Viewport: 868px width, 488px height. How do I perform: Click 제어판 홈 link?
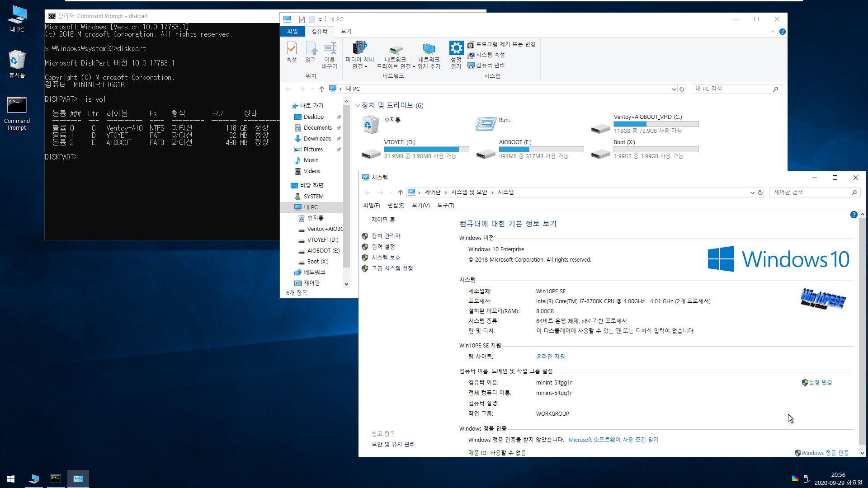tap(383, 220)
